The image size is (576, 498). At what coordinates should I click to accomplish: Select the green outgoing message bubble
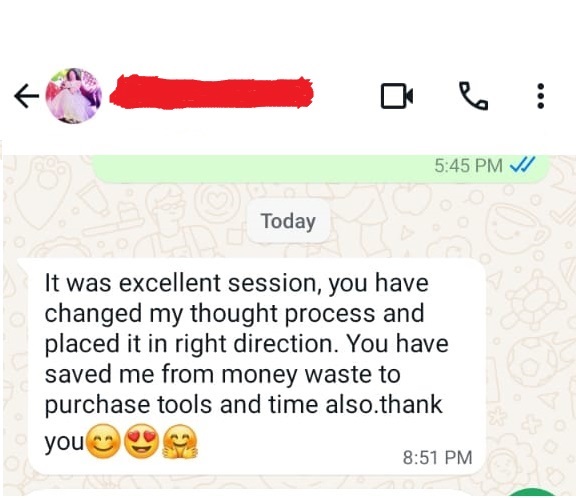tap(320, 168)
